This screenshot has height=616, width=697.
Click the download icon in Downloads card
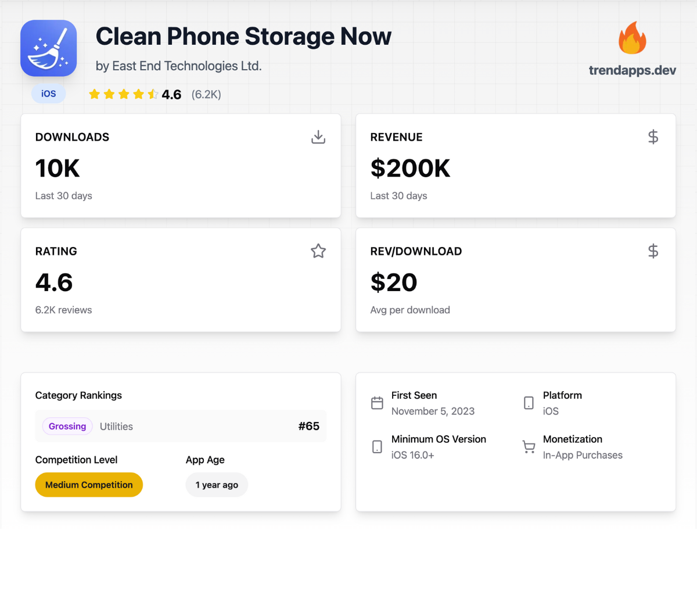tap(318, 137)
